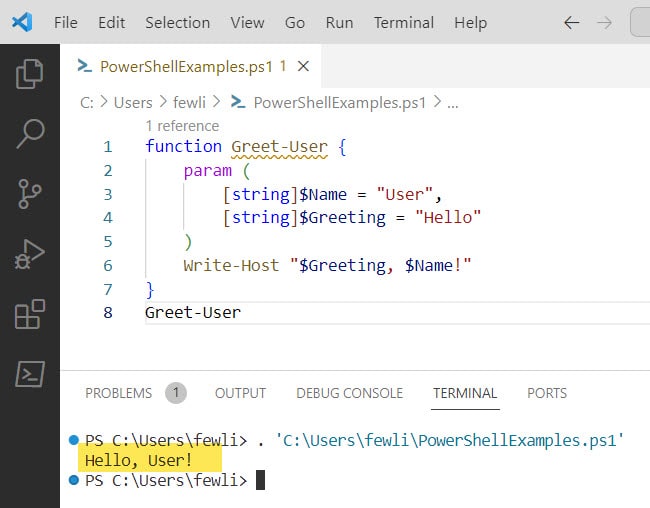Click the 'Hello, User!' terminal output
The image size is (650, 508).
click(138, 460)
